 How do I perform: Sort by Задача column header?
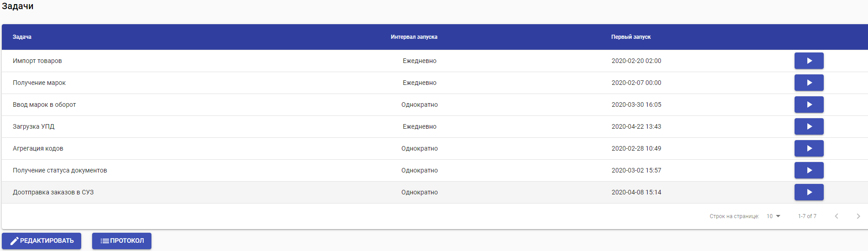[x=22, y=37]
